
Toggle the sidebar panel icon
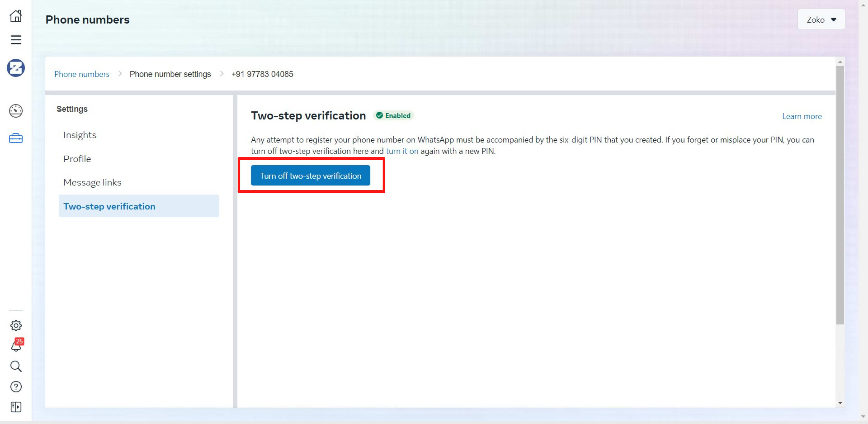[x=16, y=407]
